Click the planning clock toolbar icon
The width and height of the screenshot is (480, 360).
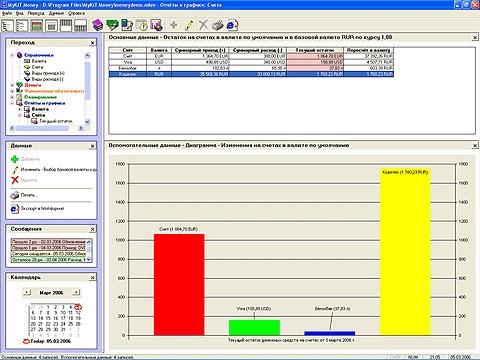coord(142,25)
